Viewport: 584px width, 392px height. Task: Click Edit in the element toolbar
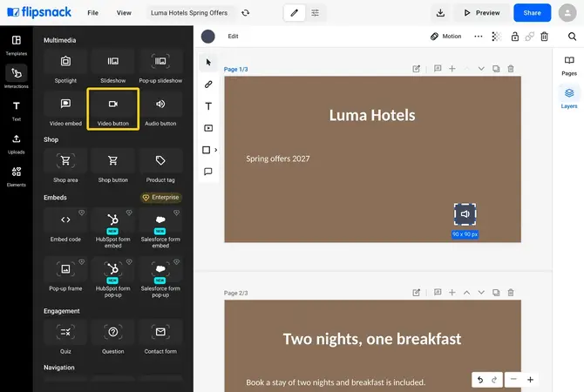[x=233, y=36]
